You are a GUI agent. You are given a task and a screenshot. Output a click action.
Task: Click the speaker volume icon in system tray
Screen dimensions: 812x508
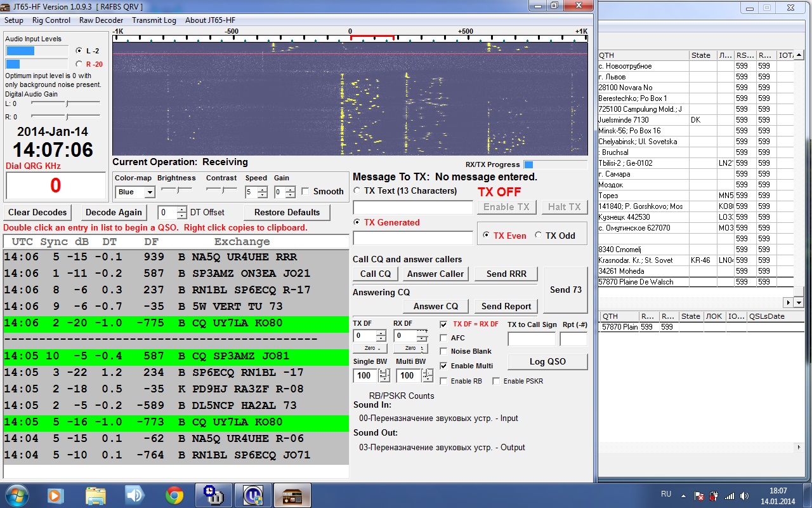[x=744, y=496]
